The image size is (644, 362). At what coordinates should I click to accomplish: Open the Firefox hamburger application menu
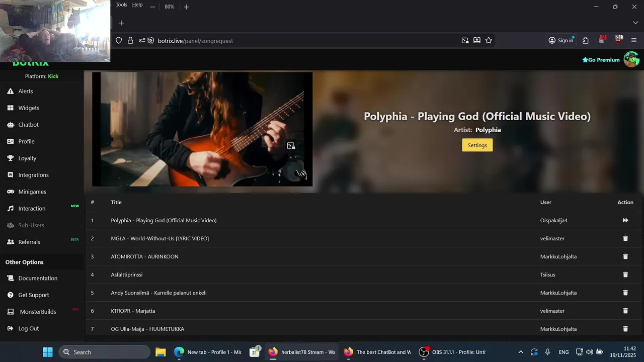point(634,40)
